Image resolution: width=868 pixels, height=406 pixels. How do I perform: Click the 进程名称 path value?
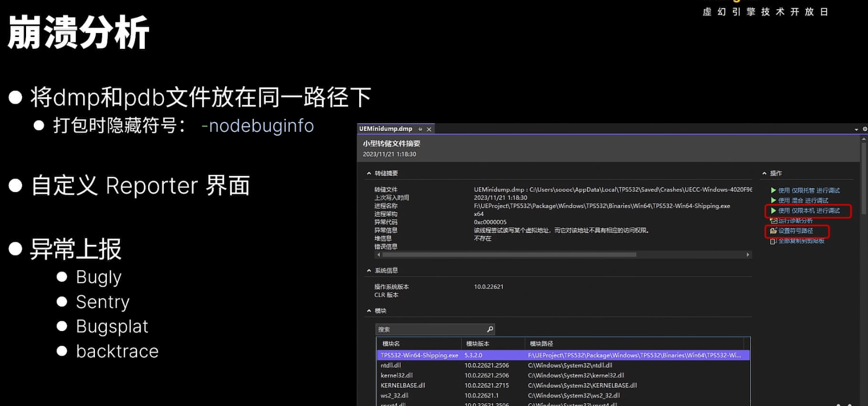[602, 206]
